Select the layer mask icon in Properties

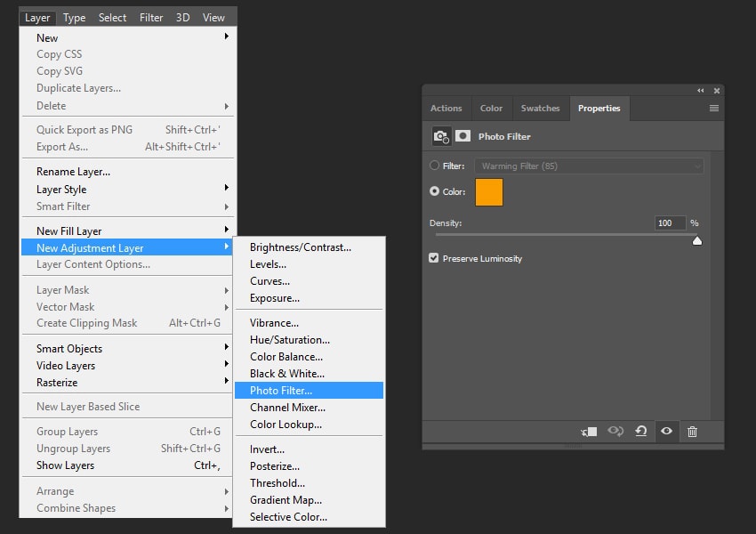tap(462, 136)
